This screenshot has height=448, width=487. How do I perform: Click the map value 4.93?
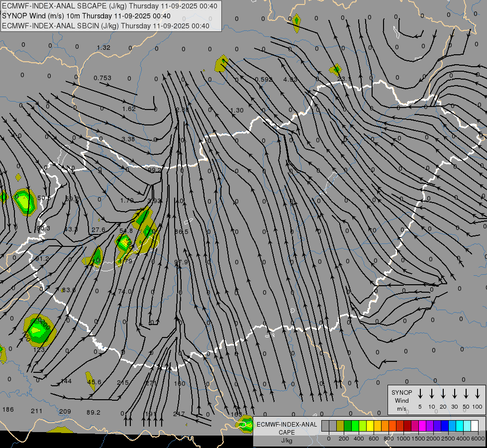click(291, 79)
